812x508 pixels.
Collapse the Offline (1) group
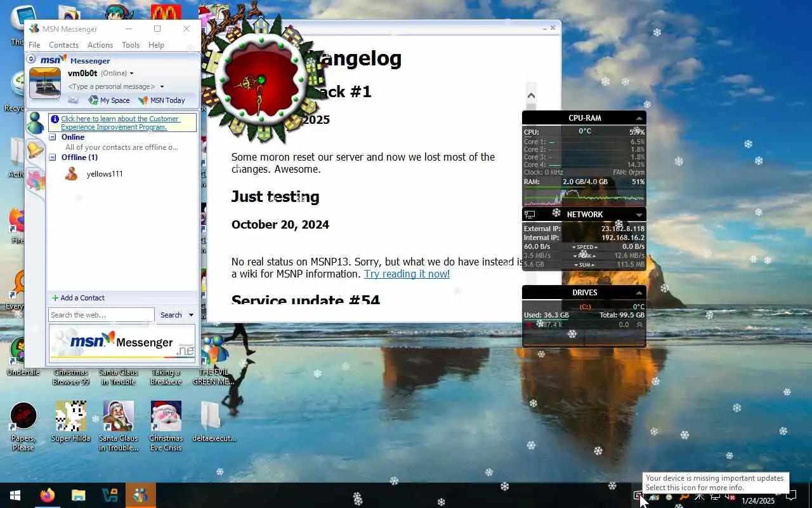tap(53, 157)
